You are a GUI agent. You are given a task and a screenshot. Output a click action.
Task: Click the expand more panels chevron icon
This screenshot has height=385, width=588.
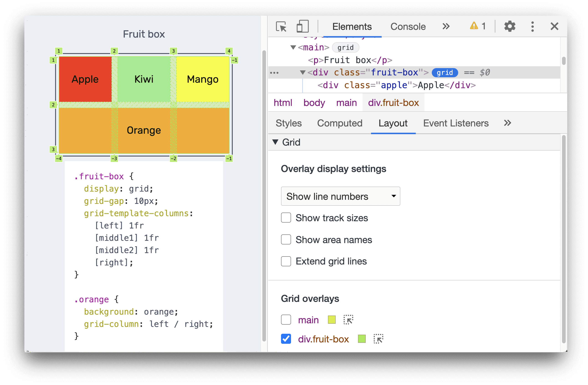(x=508, y=123)
